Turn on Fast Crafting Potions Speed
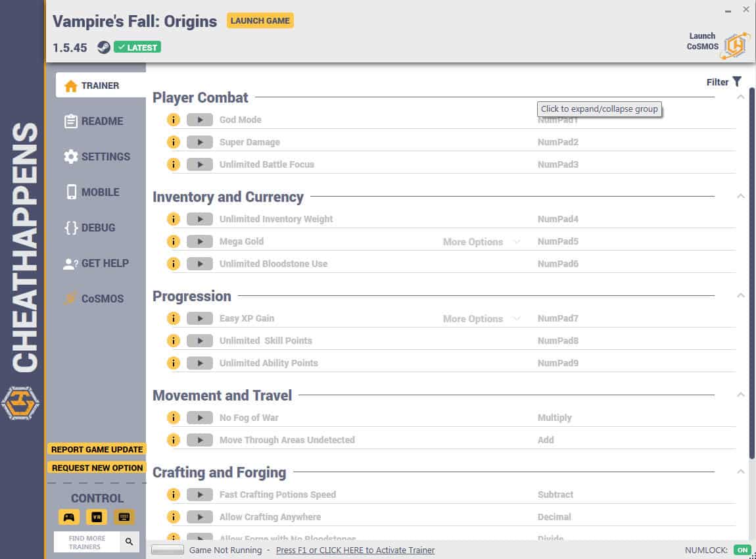 [x=200, y=495]
